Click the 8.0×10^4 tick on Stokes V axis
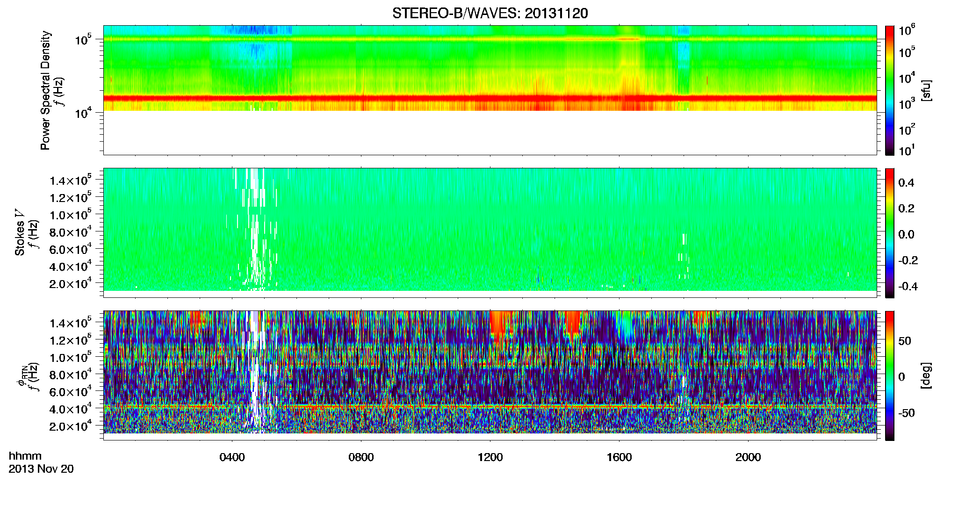The image size is (980, 505). pos(71,232)
